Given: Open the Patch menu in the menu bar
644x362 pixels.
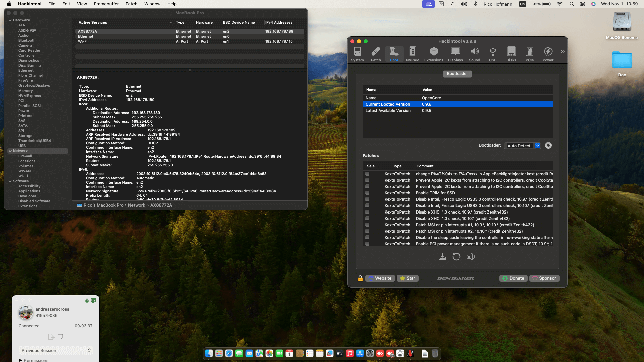Looking at the screenshot, I should (x=131, y=4).
